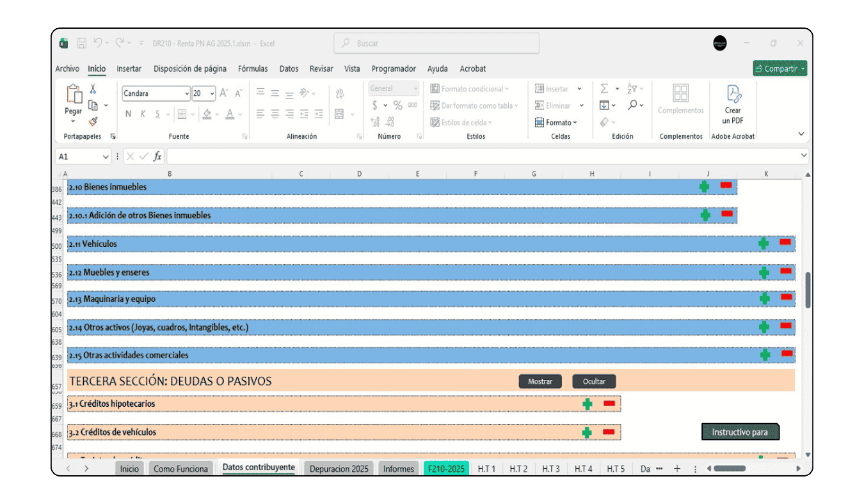This screenshot has width=864, height=504.
Task: Open the Fórmulas ribbon tab
Action: pos(253,68)
